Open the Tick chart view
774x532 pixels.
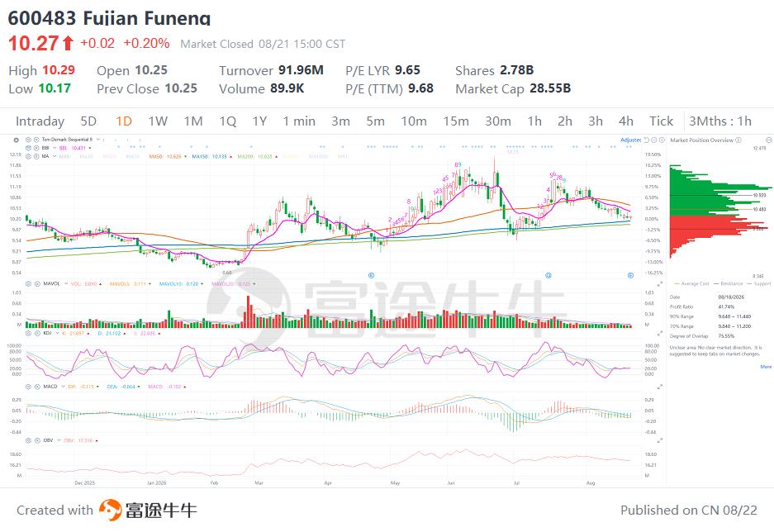[x=662, y=121]
